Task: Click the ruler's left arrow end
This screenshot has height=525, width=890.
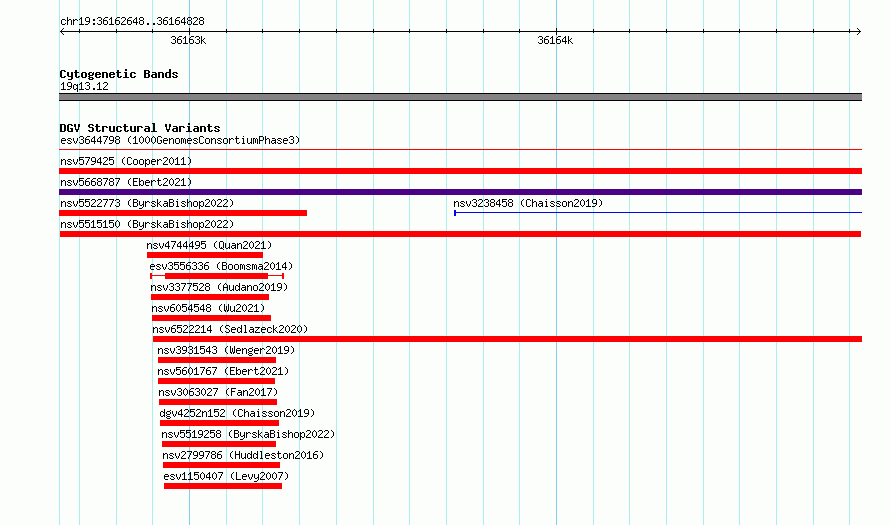Action: tap(62, 31)
